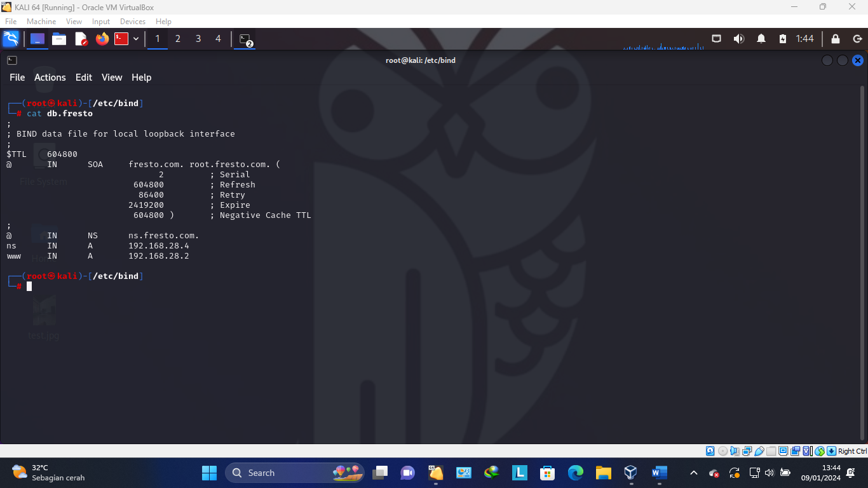Image resolution: width=868 pixels, height=488 pixels.
Task: Click the terminal window menu icon
Action: coord(12,60)
